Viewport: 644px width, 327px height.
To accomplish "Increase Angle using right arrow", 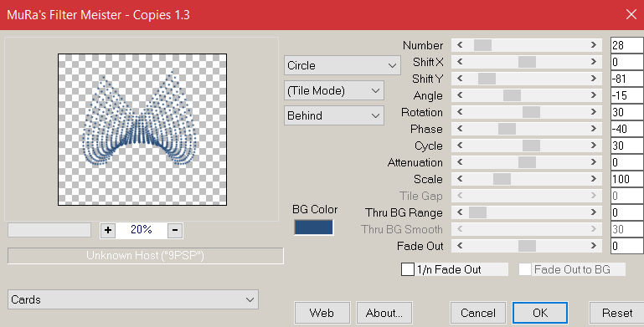I will (594, 95).
